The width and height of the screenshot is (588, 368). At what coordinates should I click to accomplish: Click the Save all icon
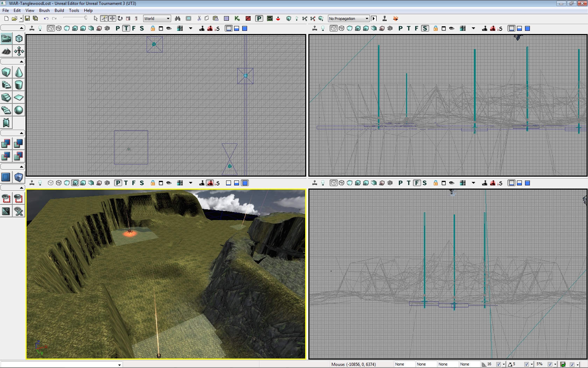pyautogui.click(x=35, y=19)
